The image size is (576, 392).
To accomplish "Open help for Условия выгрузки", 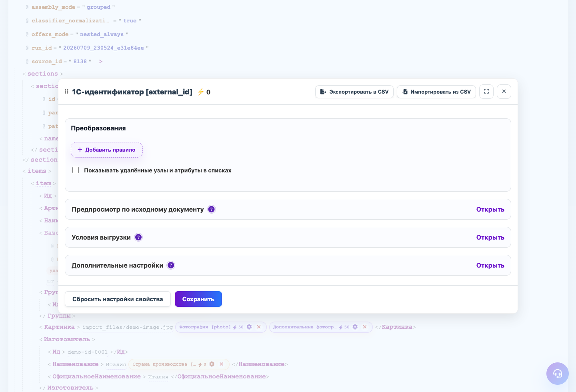I will point(138,237).
